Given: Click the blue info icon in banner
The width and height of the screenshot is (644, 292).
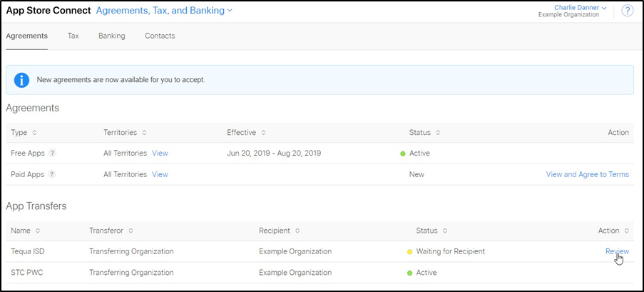Looking at the screenshot, I should coord(21,80).
